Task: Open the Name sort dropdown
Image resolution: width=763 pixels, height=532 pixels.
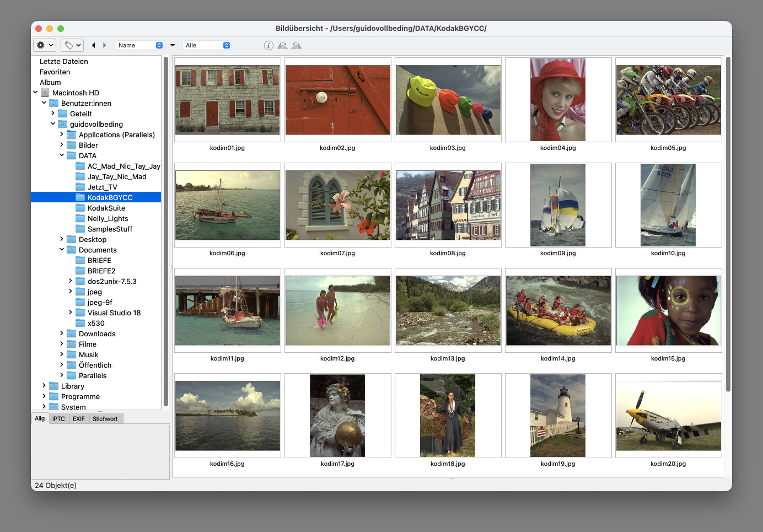Action: [x=140, y=45]
